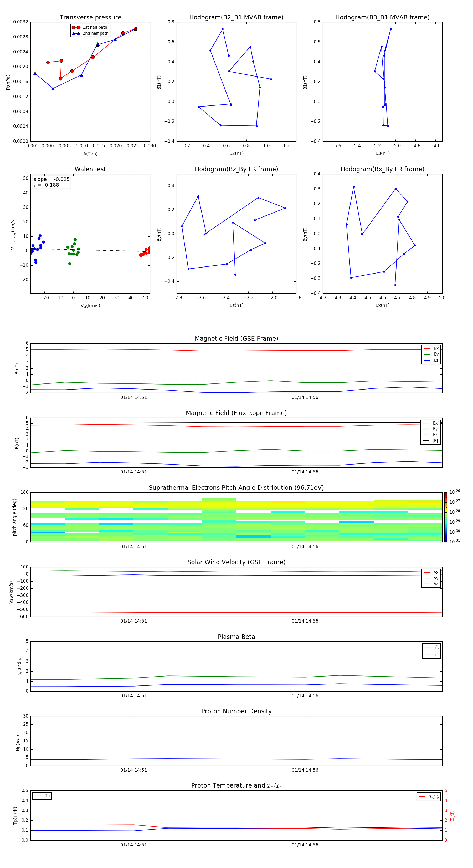The height and width of the screenshot is (868, 473).
Task: Click the Proton Temperature panel's y-axis label
Action: (15, 815)
